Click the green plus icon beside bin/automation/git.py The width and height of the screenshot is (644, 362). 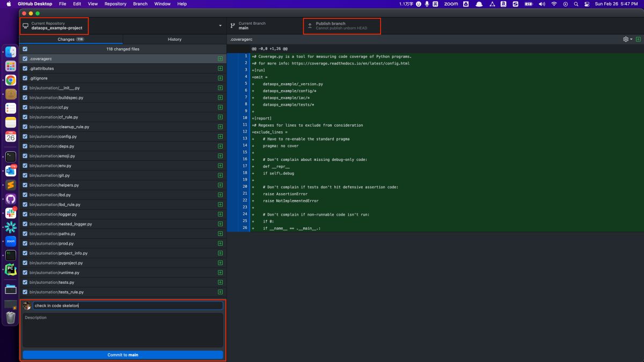coord(220,175)
